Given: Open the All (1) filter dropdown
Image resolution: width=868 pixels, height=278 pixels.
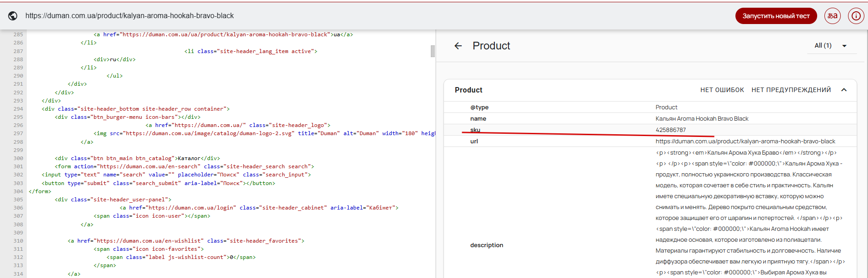Looking at the screenshot, I should pos(831,46).
